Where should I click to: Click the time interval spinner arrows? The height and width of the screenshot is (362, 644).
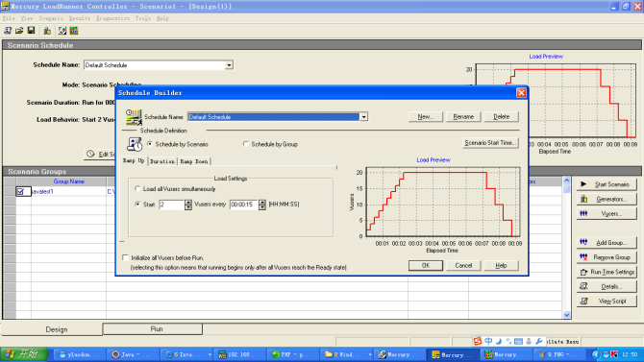click(262, 205)
